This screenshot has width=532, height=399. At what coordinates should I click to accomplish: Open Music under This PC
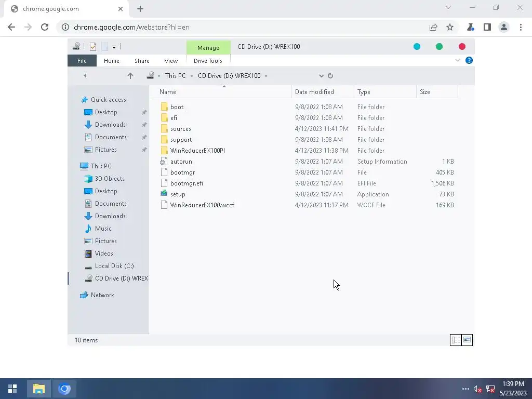98,229
